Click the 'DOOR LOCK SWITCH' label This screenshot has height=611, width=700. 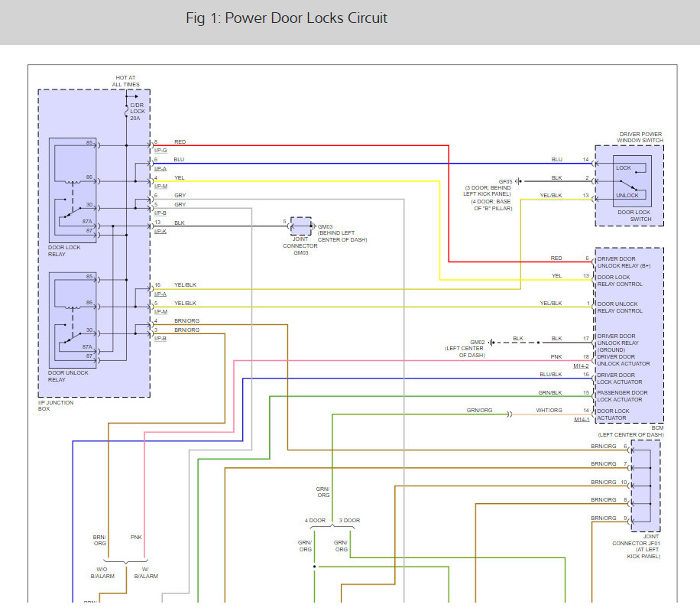[634, 216]
